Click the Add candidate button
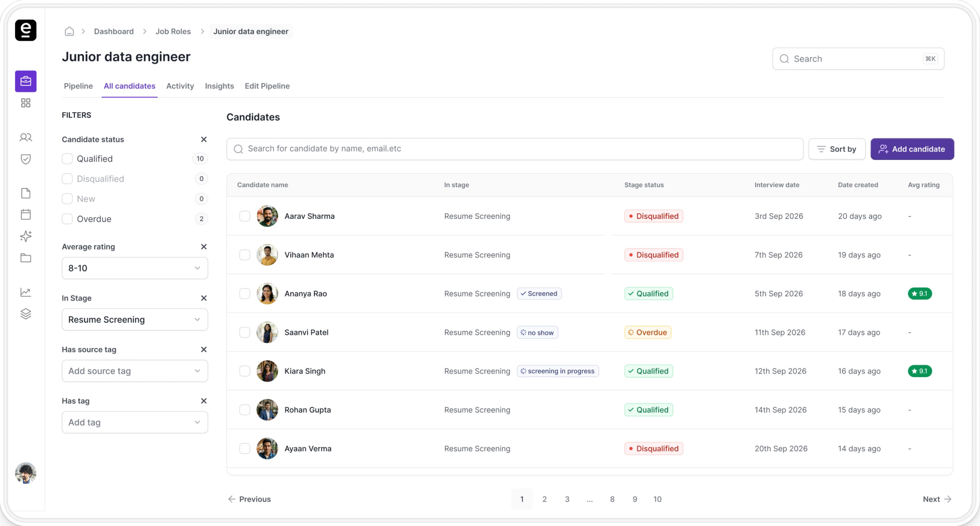 click(x=912, y=149)
